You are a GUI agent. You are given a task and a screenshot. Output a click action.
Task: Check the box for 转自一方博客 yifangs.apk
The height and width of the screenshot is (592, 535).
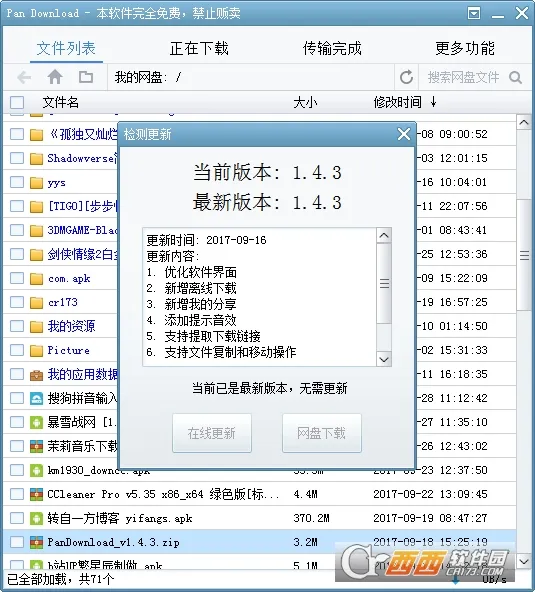pyautogui.click(x=17, y=518)
